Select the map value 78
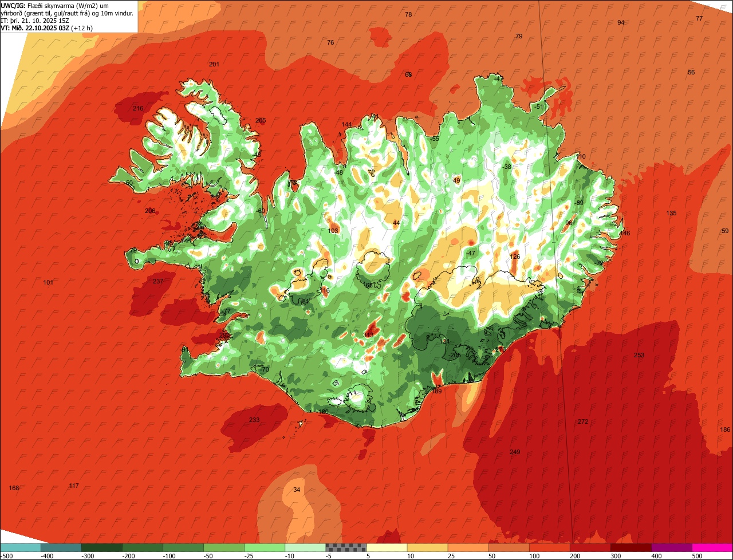Viewport: 733px width, 560px height. [408, 15]
